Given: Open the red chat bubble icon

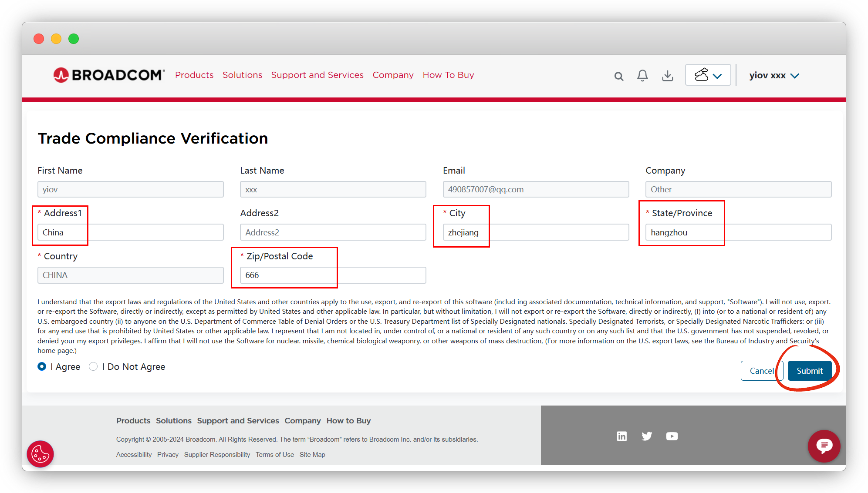Looking at the screenshot, I should (824, 446).
